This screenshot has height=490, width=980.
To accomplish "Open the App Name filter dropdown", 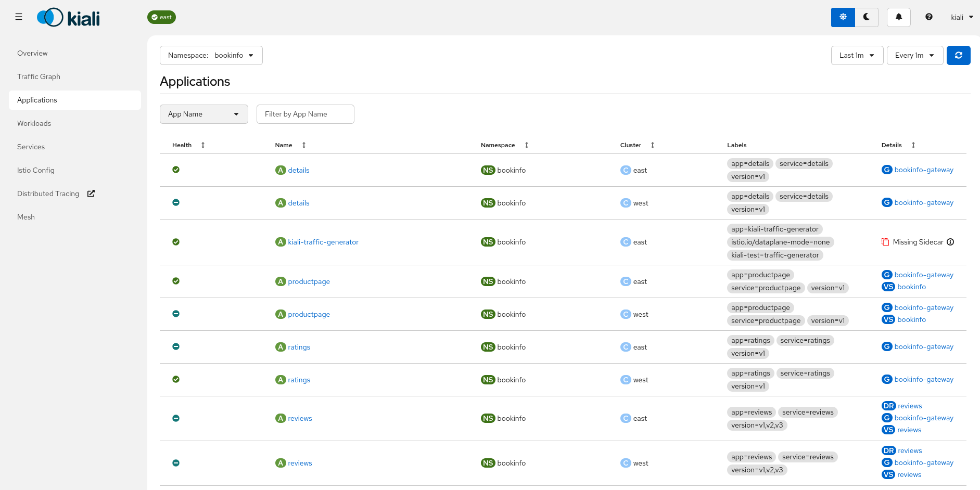I will [203, 114].
